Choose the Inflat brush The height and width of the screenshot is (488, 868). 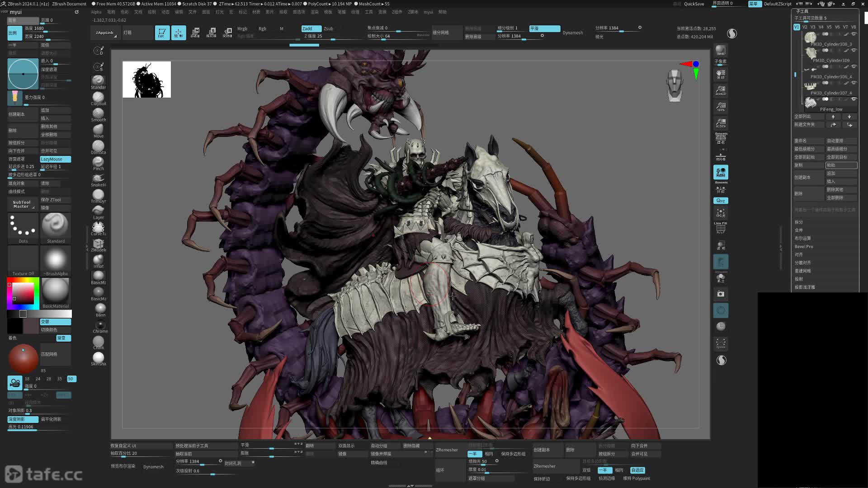point(98,261)
